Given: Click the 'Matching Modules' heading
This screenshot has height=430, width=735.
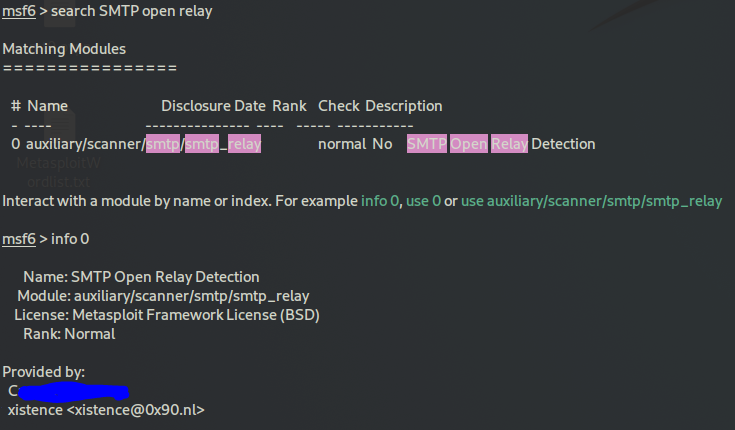Looking at the screenshot, I should point(64,48).
